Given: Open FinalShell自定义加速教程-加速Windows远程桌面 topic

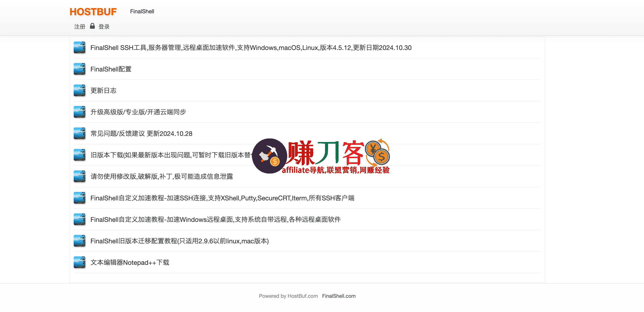Looking at the screenshot, I should point(215,219).
